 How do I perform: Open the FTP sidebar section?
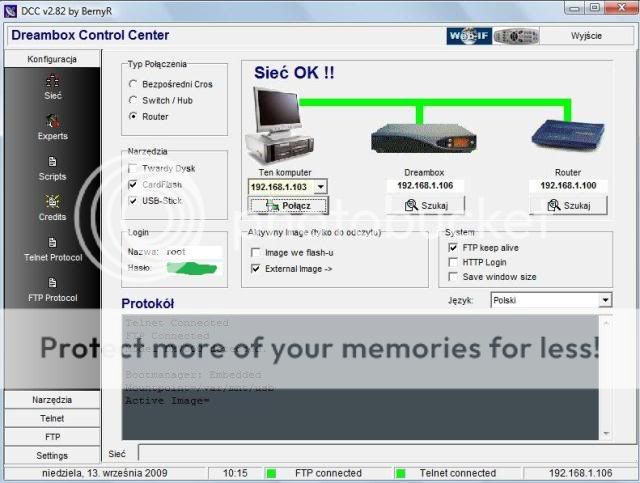point(52,437)
